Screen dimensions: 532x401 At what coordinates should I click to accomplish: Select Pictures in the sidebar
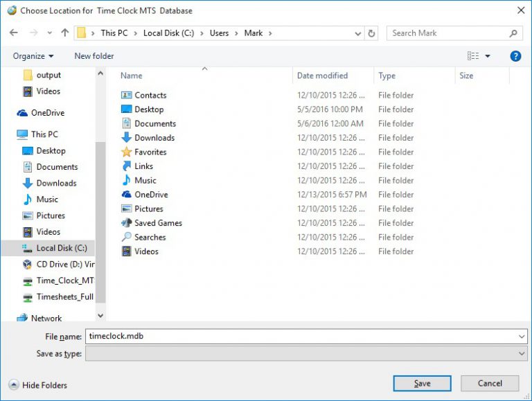[51, 215]
